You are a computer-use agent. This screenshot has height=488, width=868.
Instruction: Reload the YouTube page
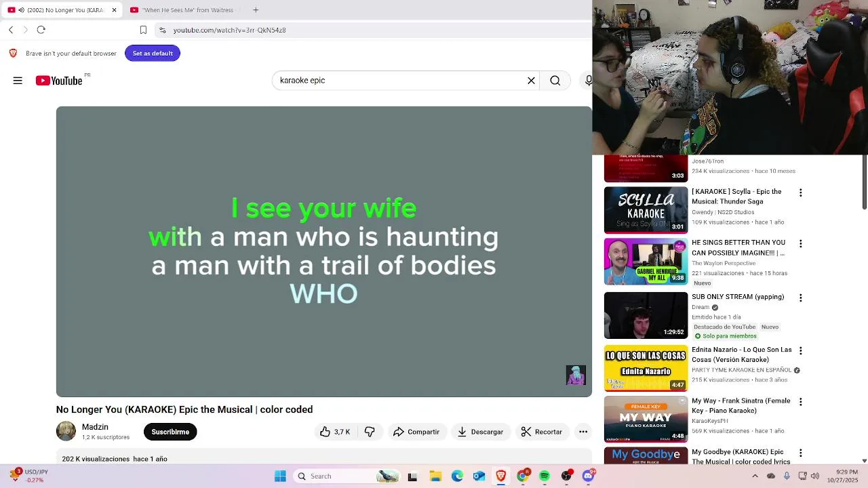(x=41, y=30)
